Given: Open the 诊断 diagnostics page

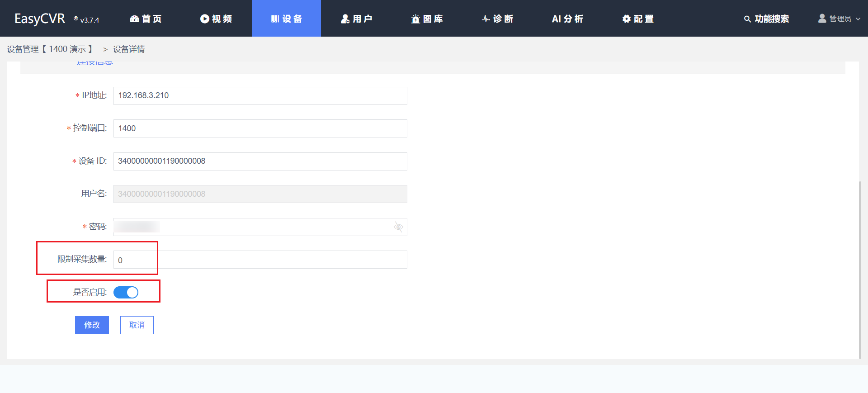Looking at the screenshot, I should pos(497,19).
